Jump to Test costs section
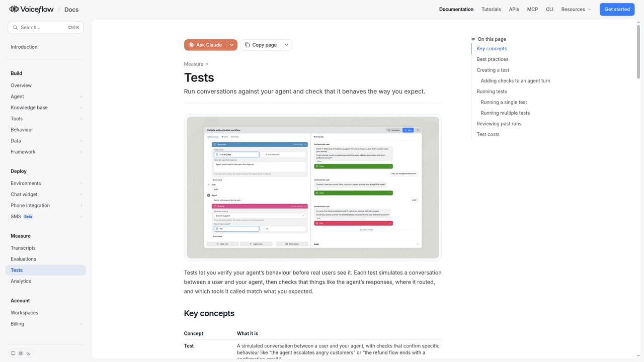The width and height of the screenshot is (644, 362). 488,134
